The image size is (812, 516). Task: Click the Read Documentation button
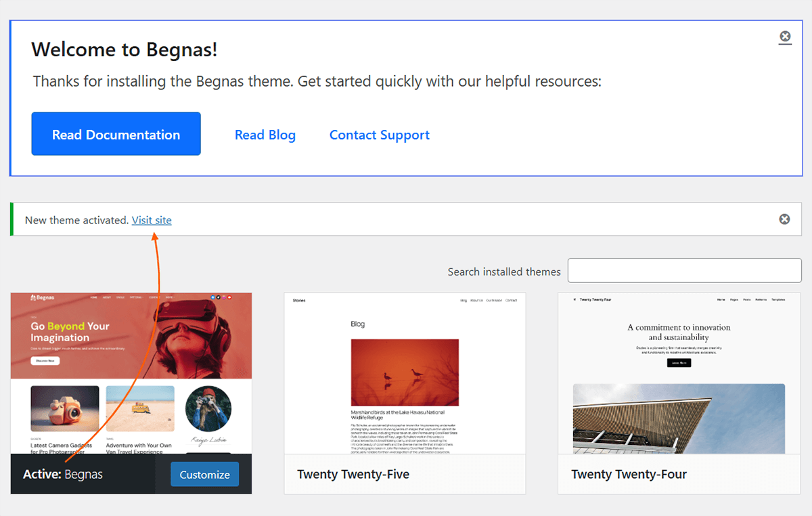(x=116, y=133)
